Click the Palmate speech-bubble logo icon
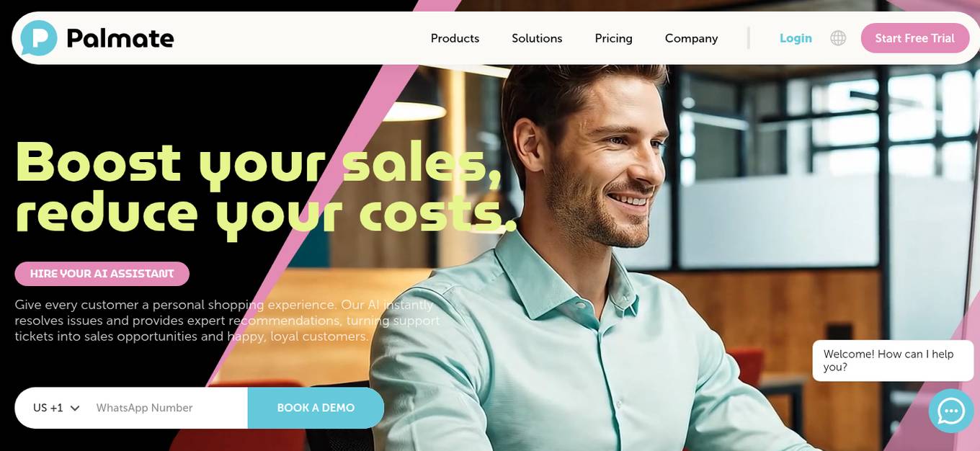Viewport: 980px width, 451px height. click(38, 38)
